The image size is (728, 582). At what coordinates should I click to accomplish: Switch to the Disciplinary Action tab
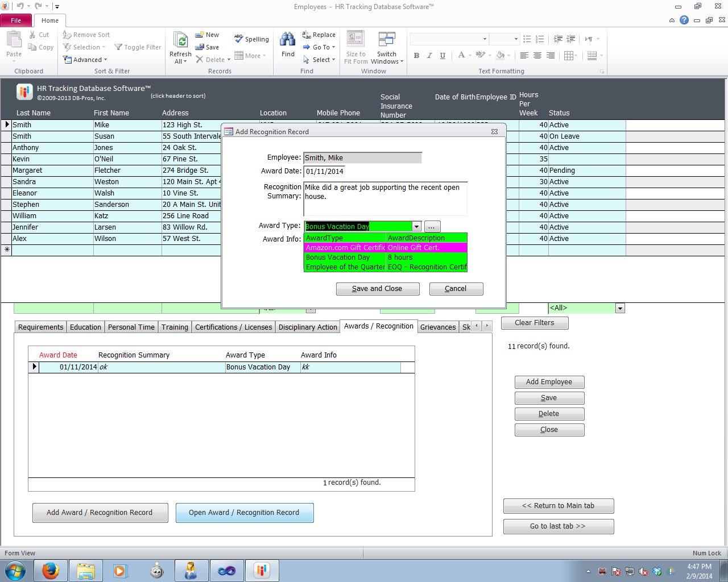click(308, 327)
